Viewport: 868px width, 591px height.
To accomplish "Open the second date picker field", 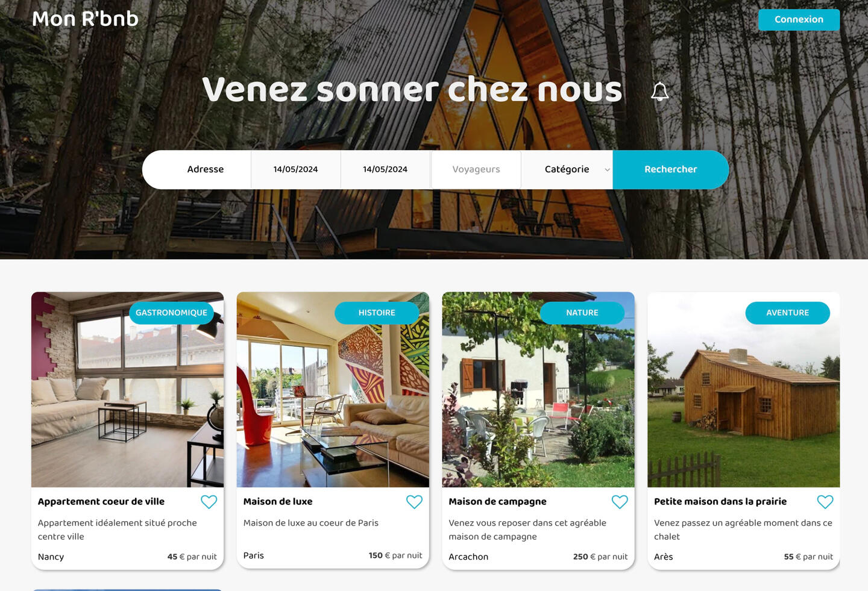I will (385, 169).
